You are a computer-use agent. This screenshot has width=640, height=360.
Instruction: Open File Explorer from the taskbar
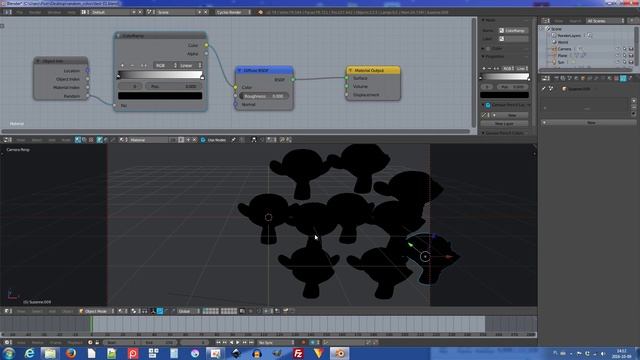tap(50, 353)
